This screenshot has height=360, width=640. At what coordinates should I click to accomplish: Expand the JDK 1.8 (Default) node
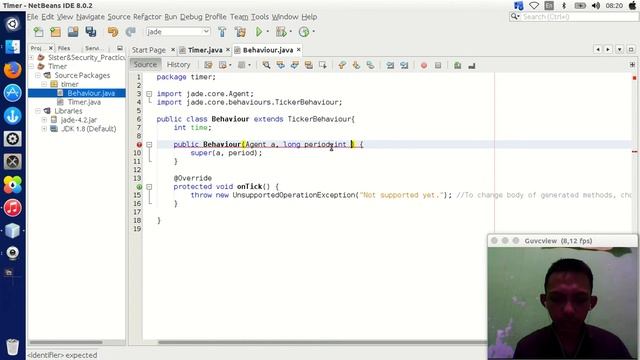click(44, 129)
